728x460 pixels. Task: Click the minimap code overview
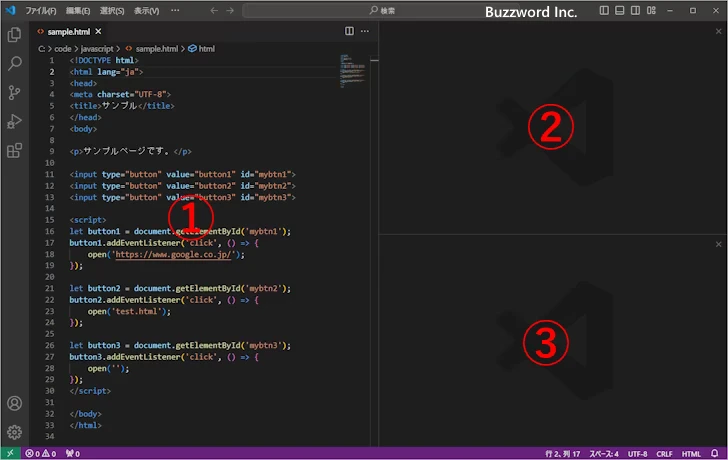[x=350, y=68]
